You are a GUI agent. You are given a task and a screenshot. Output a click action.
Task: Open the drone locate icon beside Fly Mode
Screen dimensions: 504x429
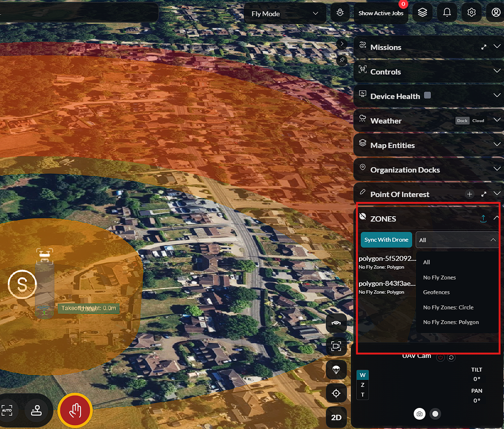pos(340,13)
